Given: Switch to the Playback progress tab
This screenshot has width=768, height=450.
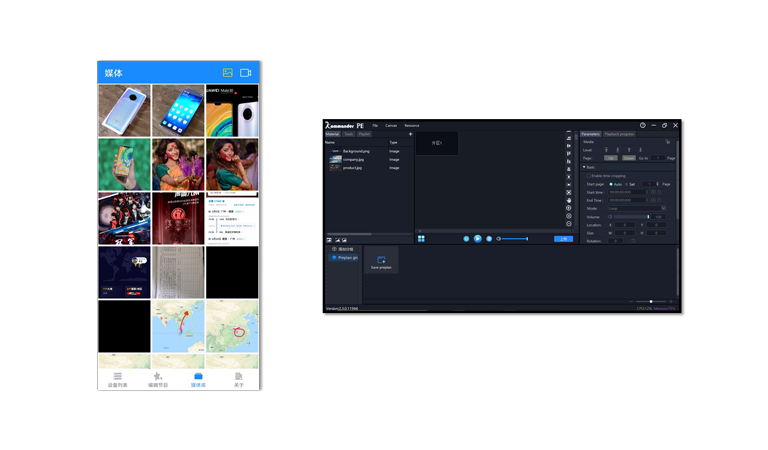Looking at the screenshot, I should 619,134.
